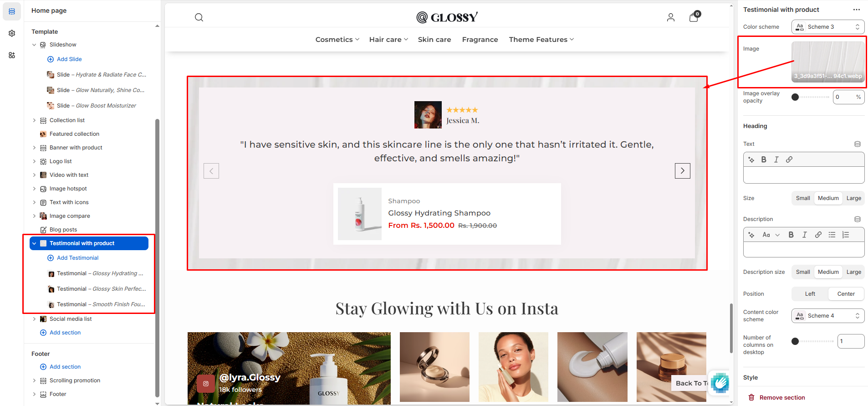
Task: Open the Cosmetics menu in store navigation
Action: tap(337, 40)
